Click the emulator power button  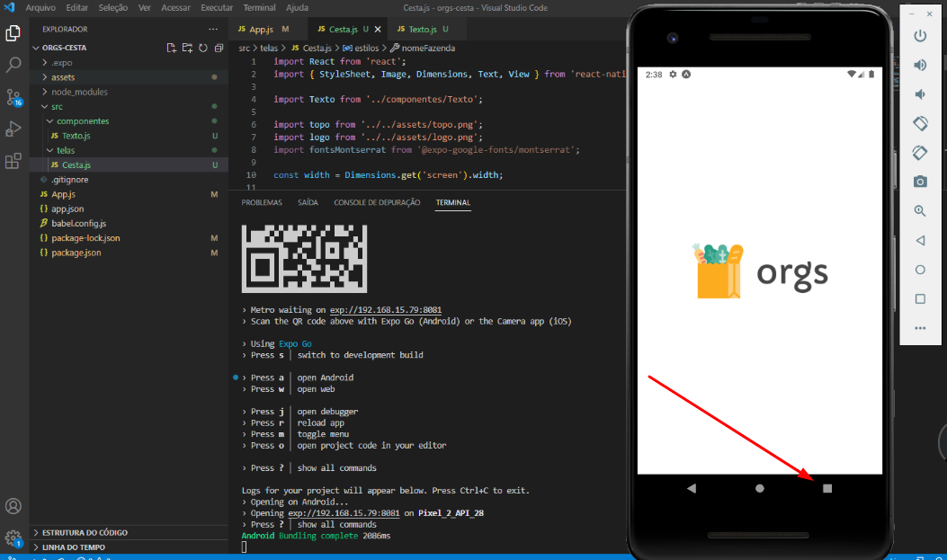(920, 36)
